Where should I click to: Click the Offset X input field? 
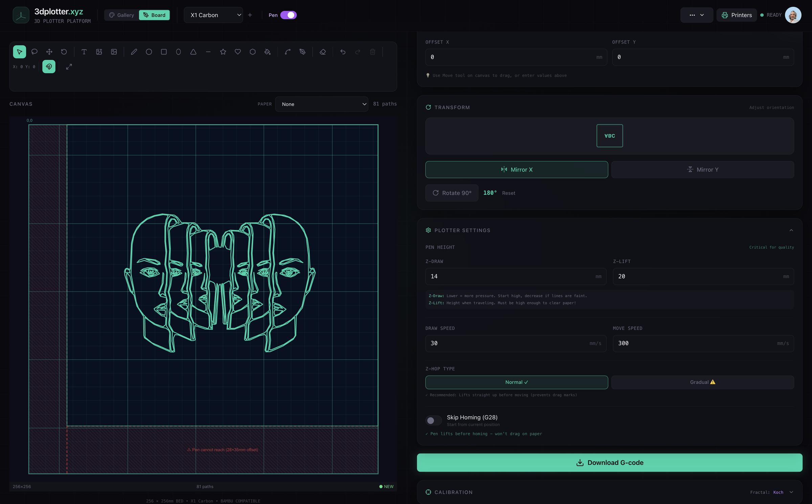(516, 57)
